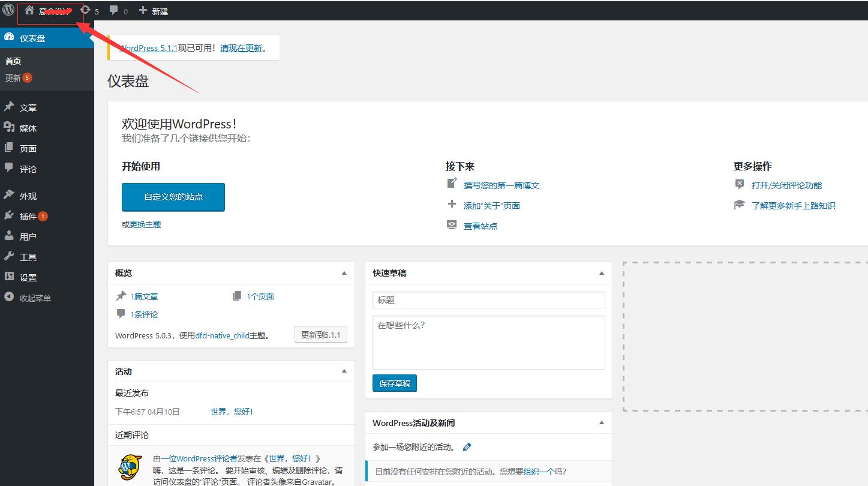Click the plug icon beside 插件
This screenshot has width=868, height=486.
point(9,215)
